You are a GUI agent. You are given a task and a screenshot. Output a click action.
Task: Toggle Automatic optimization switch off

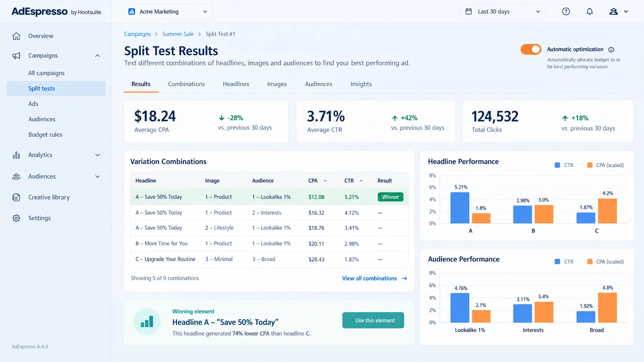531,49
